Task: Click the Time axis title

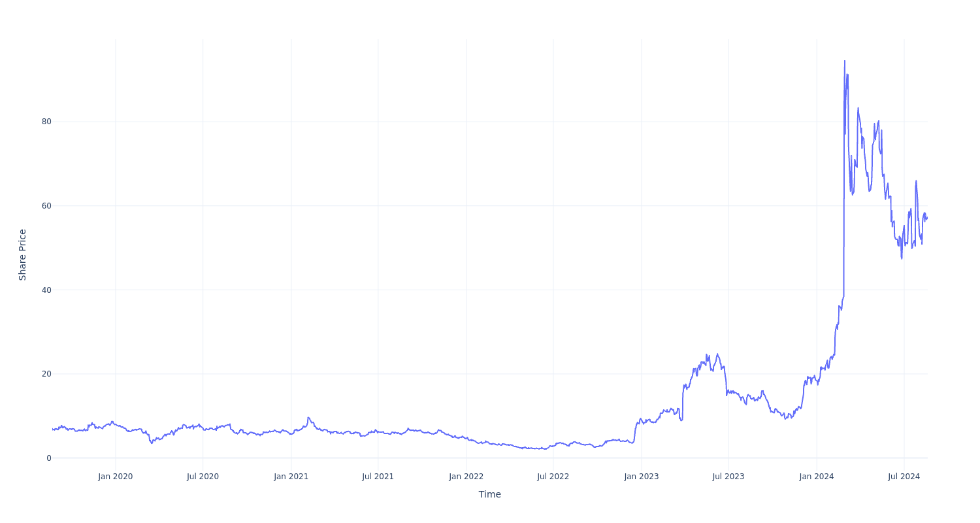Action: (x=489, y=494)
